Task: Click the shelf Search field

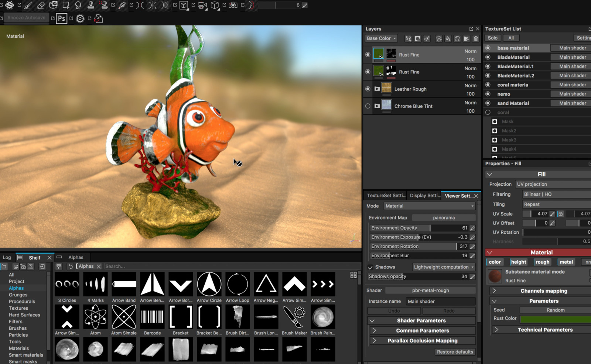Action: click(232, 266)
